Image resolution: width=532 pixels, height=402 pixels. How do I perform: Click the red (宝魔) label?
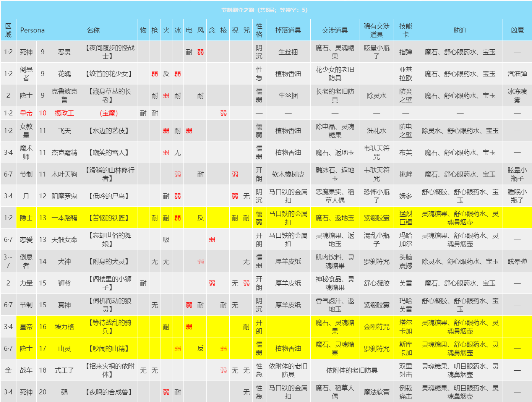109,113
